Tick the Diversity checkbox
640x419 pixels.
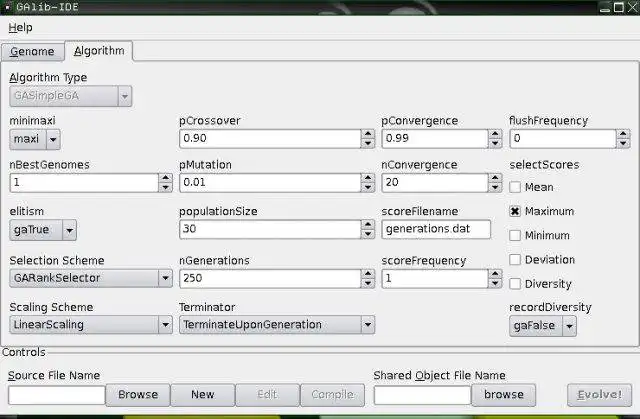[x=515, y=284]
